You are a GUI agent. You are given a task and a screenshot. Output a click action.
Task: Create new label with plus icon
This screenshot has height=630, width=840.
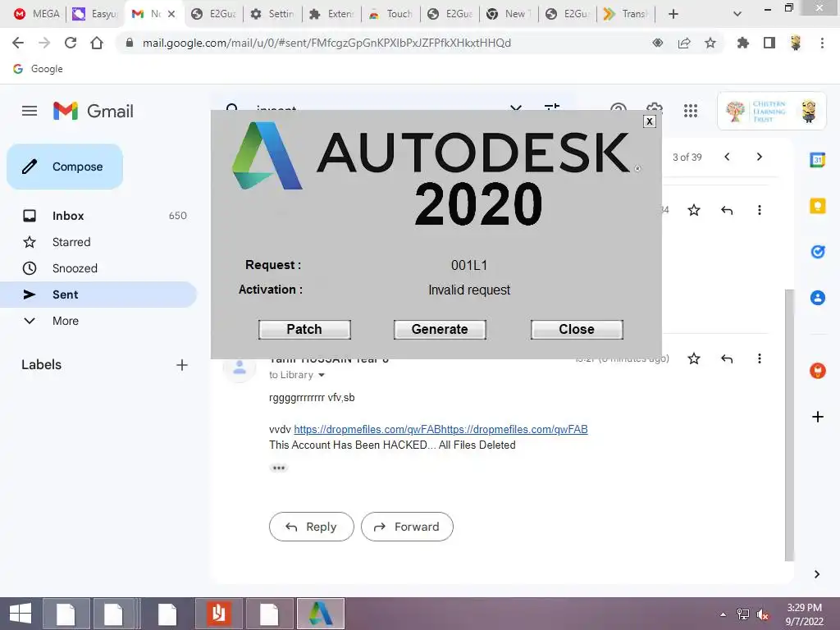point(182,365)
